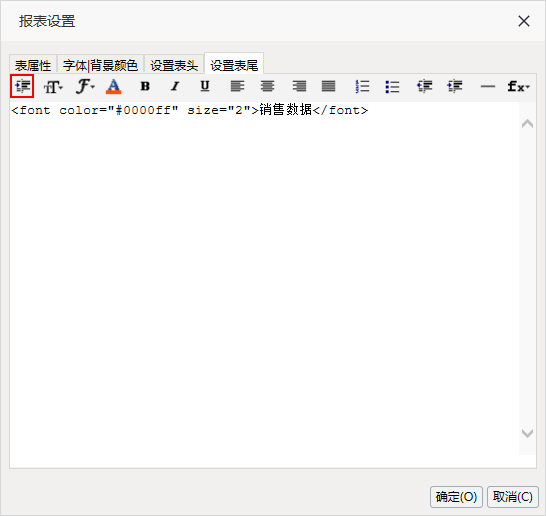Click the red-highlighted source toggle icon

[22, 86]
